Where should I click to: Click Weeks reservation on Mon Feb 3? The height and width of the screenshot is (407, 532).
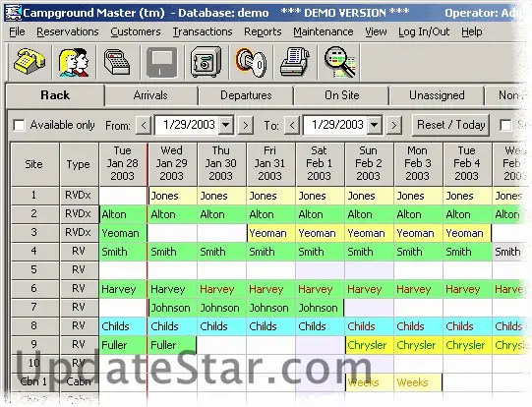tap(418, 382)
